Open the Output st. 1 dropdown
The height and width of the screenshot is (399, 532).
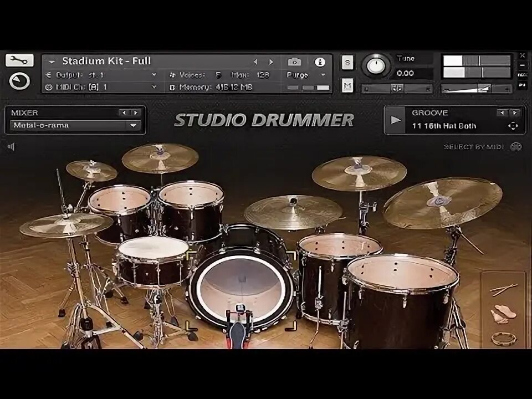[x=101, y=75]
